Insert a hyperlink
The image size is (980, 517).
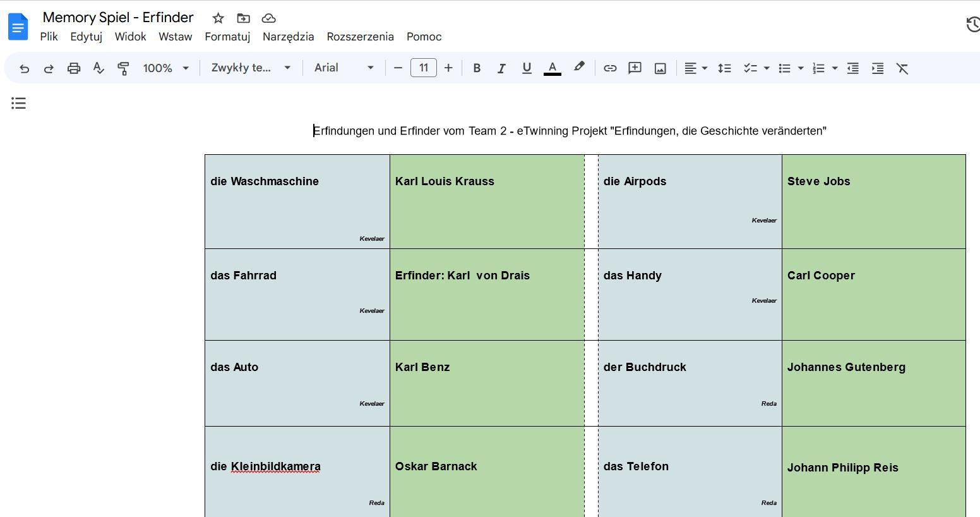pos(610,68)
